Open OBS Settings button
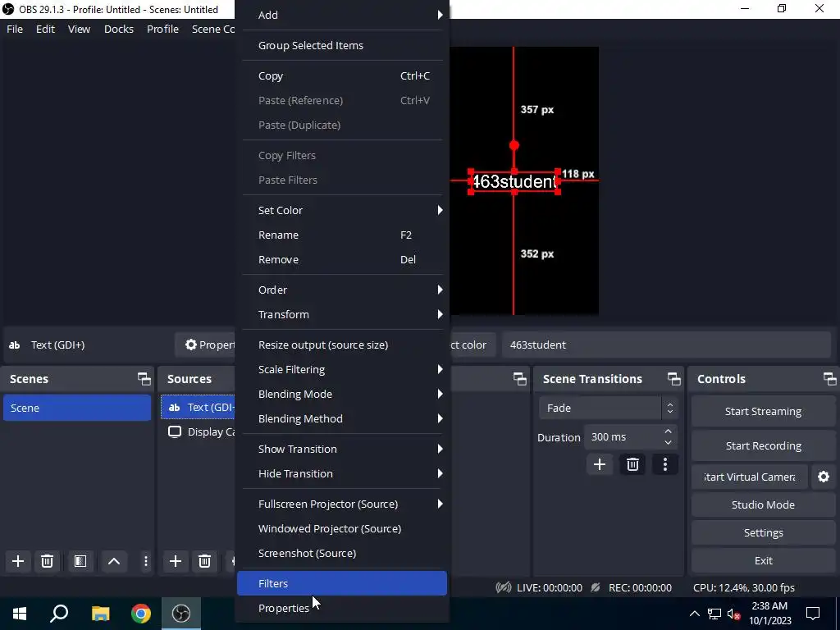 764,532
